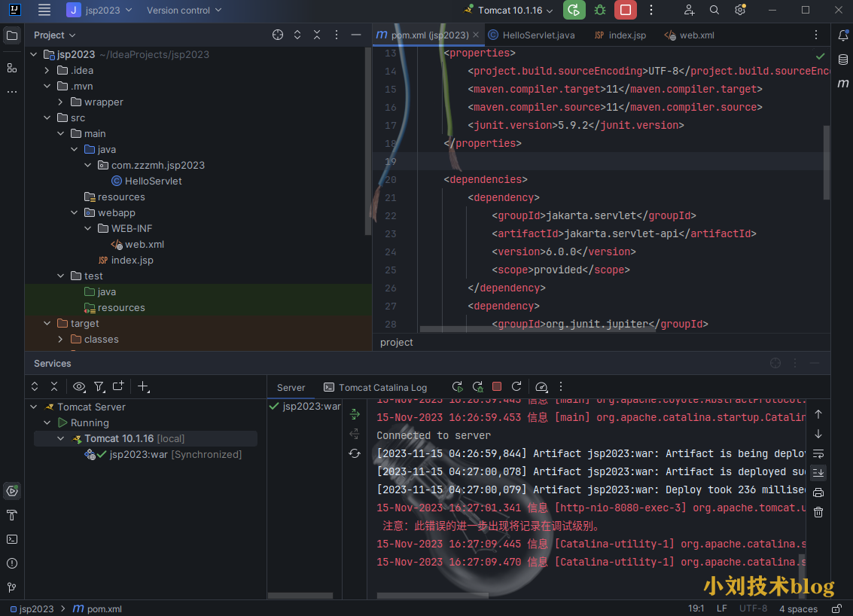
Task: Expand the target classes folder
Action: 60,340
